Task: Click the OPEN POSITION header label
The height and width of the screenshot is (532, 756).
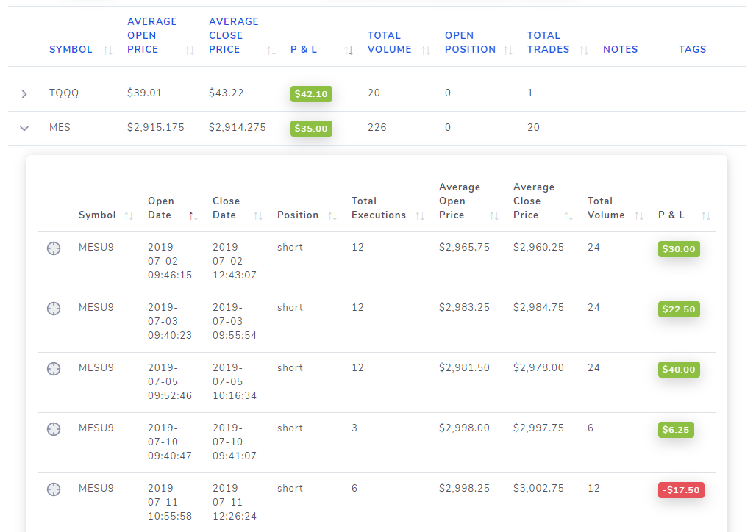Action: pos(470,43)
